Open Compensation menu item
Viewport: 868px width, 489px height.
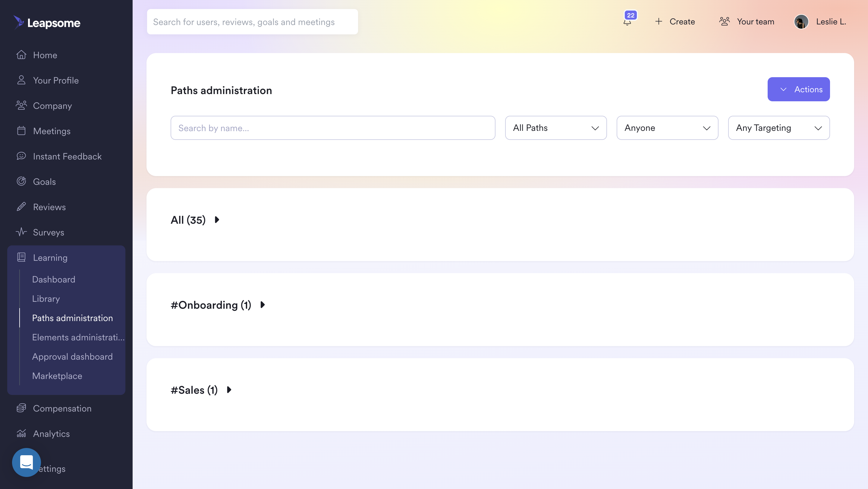pos(62,408)
